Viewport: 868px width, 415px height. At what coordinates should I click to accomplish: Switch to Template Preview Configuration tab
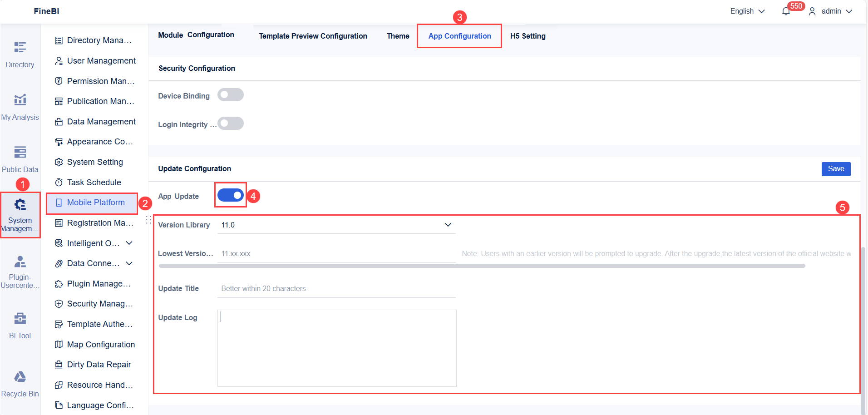[313, 36]
